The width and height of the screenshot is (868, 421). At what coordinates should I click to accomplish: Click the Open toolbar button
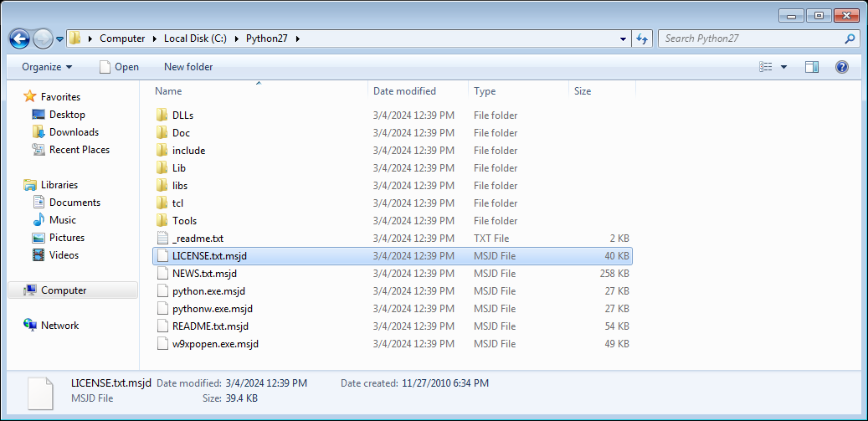click(120, 67)
